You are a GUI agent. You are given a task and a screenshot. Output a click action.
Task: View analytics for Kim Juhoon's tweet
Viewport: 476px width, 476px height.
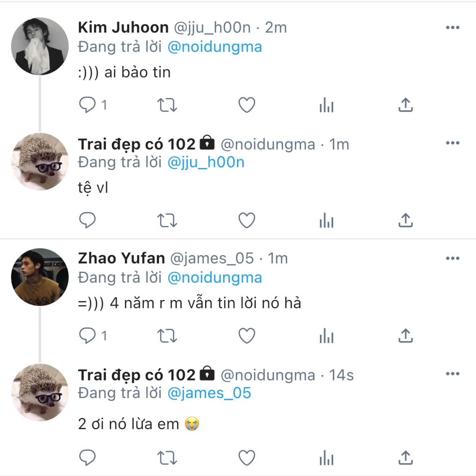[326, 105]
